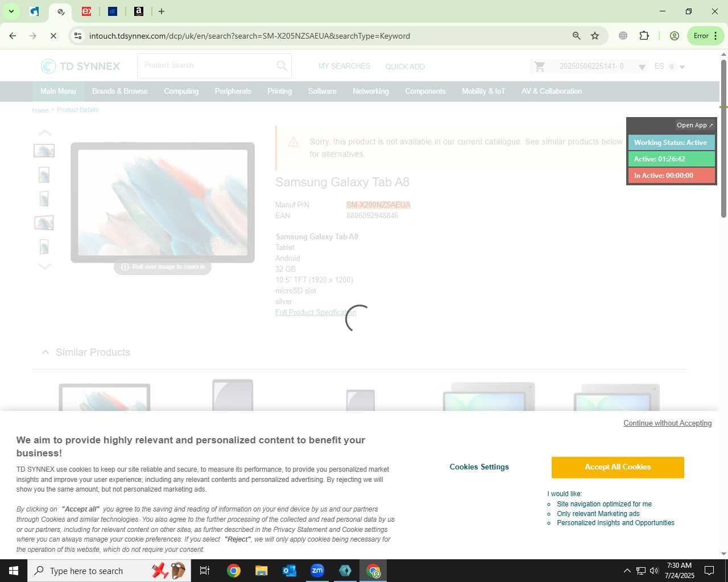Click the product search magnifier icon
728x582 pixels.
point(282,66)
